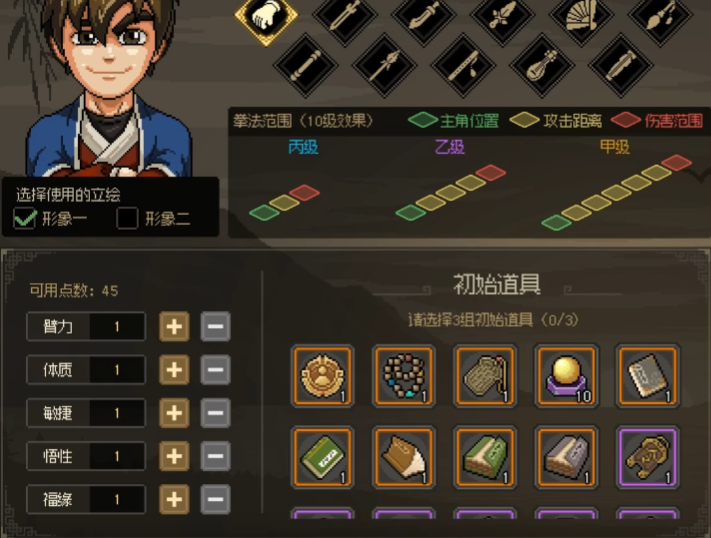Viewport: 711px width, 538px height.
Task: Choose the golden medallion starting item
Action: point(322,376)
